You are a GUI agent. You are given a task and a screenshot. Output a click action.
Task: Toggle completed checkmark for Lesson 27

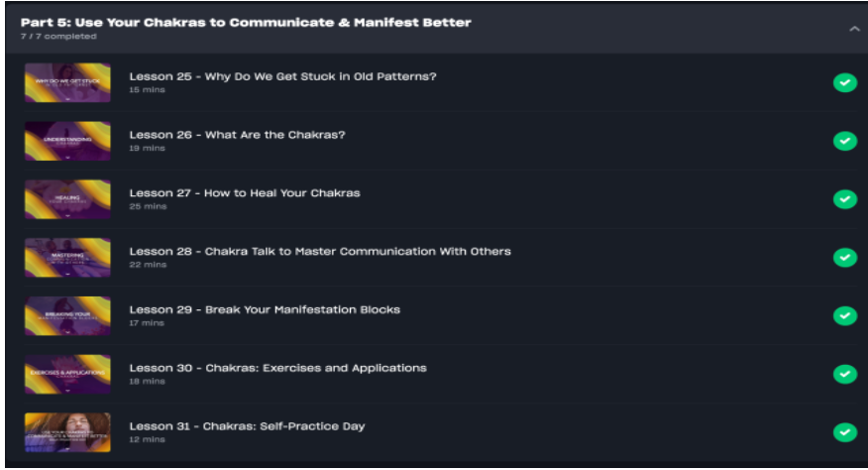844,199
